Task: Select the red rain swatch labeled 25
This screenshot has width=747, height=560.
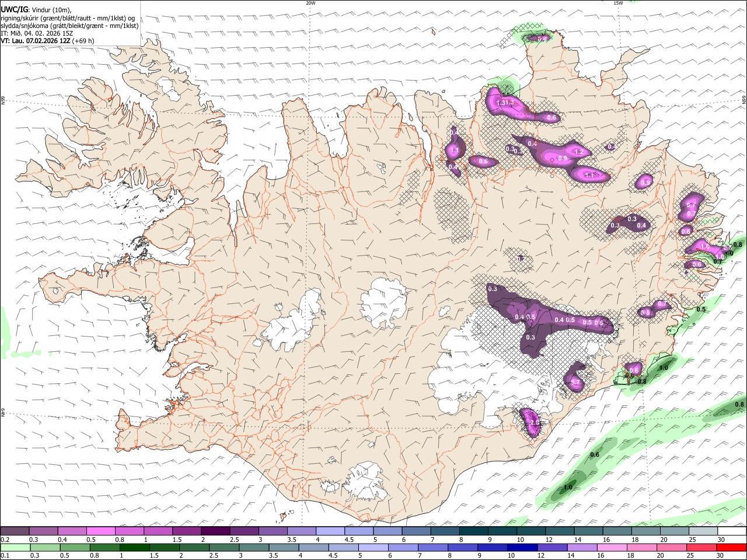Action: (701, 548)
